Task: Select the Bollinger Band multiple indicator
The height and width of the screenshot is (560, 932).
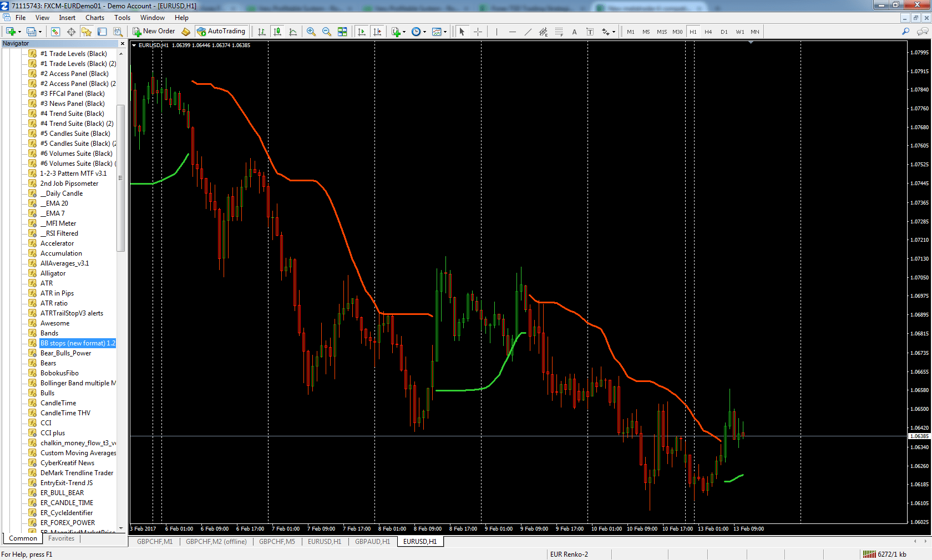Action: [x=78, y=383]
